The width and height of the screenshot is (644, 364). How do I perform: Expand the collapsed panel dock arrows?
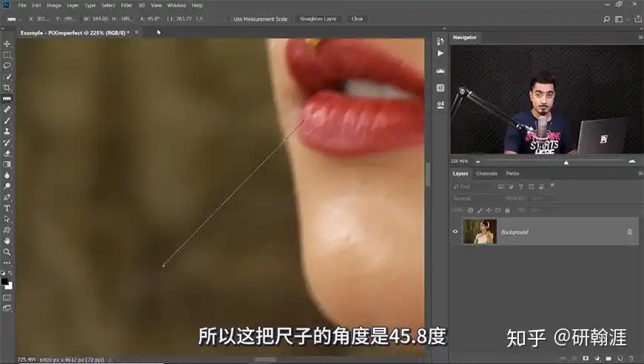pyautogui.click(x=443, y=29)
